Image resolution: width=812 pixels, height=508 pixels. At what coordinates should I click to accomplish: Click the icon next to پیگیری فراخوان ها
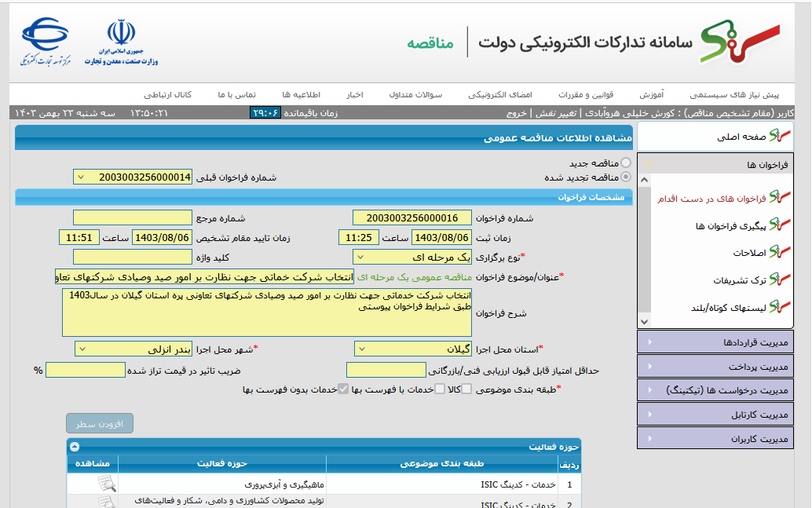point(780,225)
